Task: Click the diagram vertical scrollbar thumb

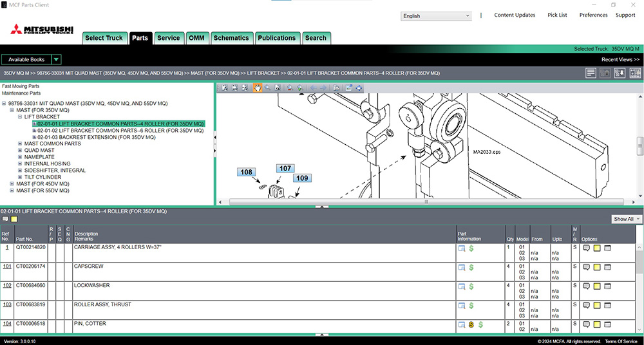Action: click(x=639, y=146)
